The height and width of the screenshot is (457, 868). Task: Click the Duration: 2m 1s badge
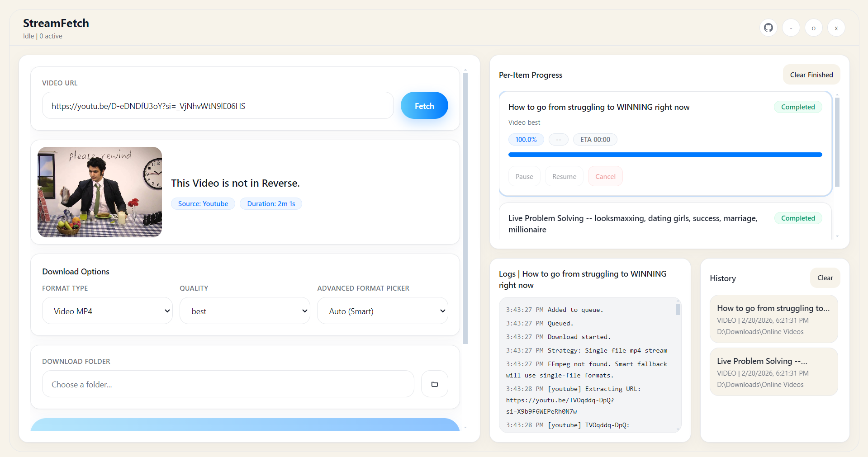click(270, 203)
